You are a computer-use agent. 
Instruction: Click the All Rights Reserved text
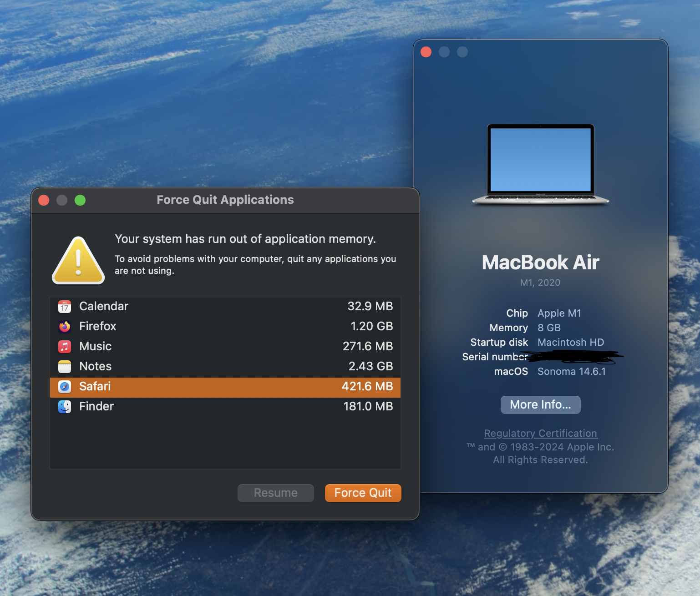point(541,460)
